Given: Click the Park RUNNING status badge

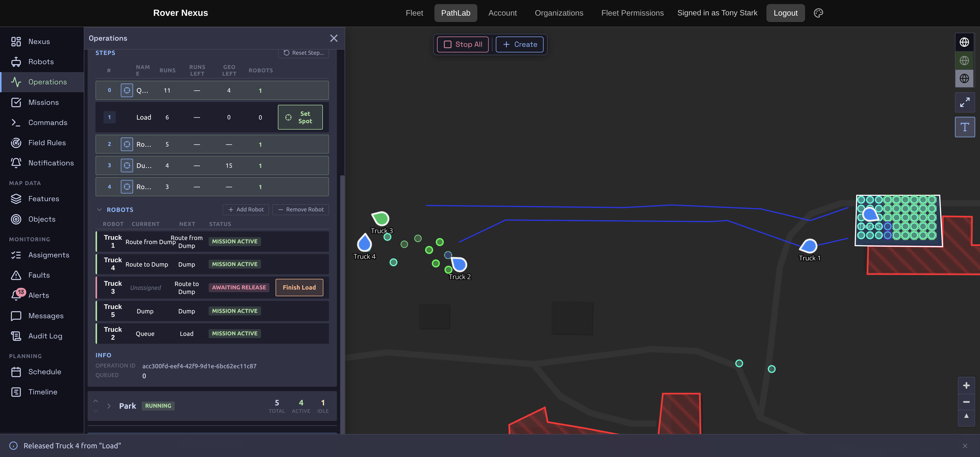Looking at the screenshot, I should [158, 406].
